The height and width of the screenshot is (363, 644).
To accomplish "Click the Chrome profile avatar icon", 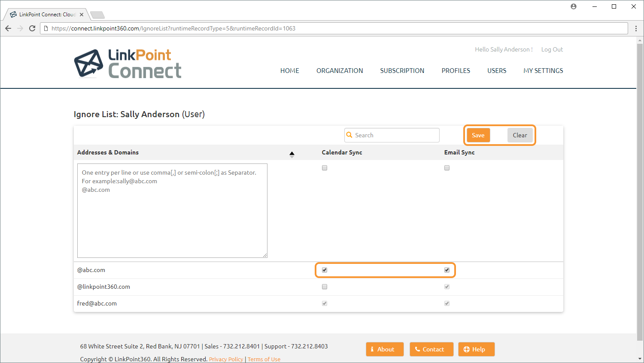I will tap(574, 6).
